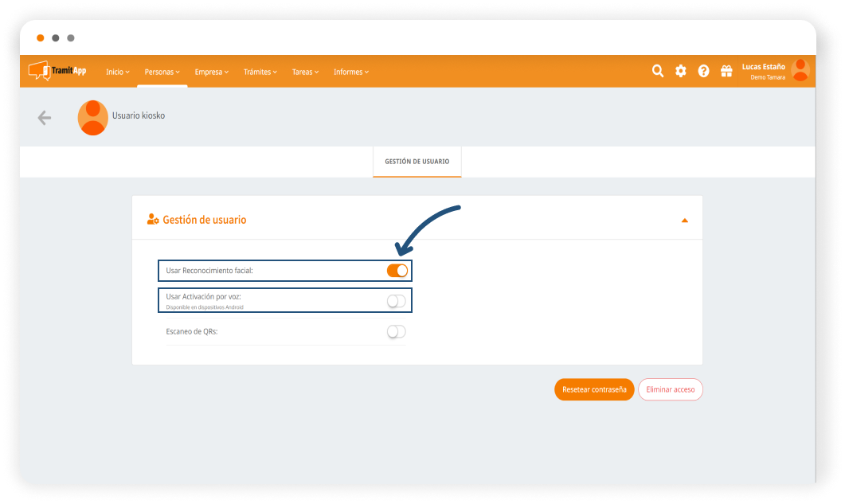Enable Usar Activación por voz toggle
Screen dimensions: 845x504
(x=396, y=301)
